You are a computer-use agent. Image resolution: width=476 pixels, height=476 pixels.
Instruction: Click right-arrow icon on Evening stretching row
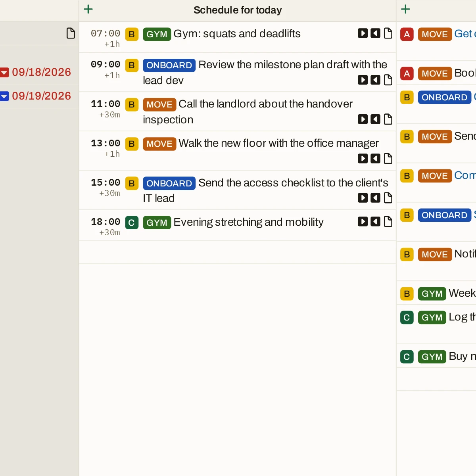(363, 222)
